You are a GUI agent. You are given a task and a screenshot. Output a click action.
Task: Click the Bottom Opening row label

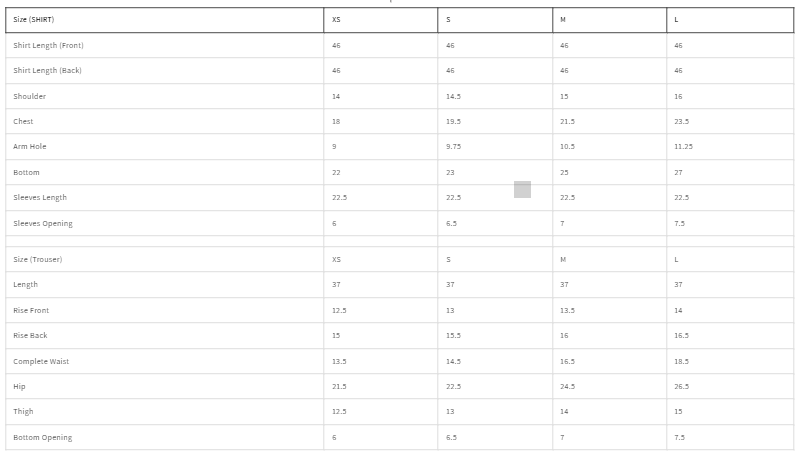pyautogui.click(x=42, y=437)
